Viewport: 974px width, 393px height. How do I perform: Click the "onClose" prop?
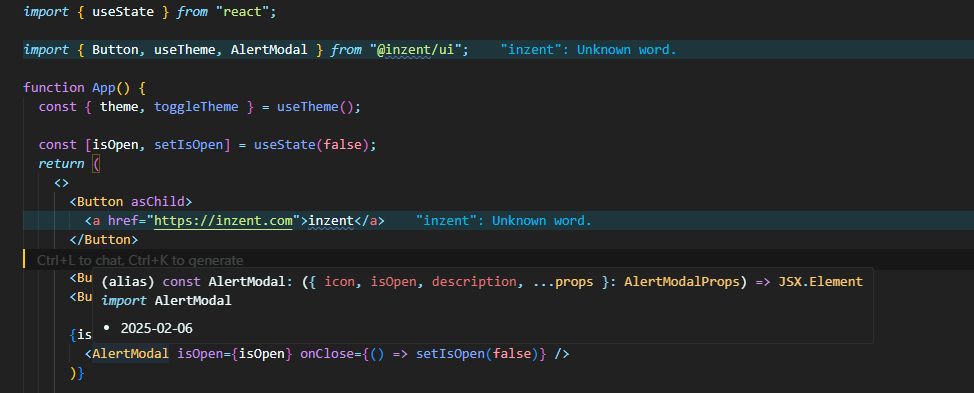(327, 354)
